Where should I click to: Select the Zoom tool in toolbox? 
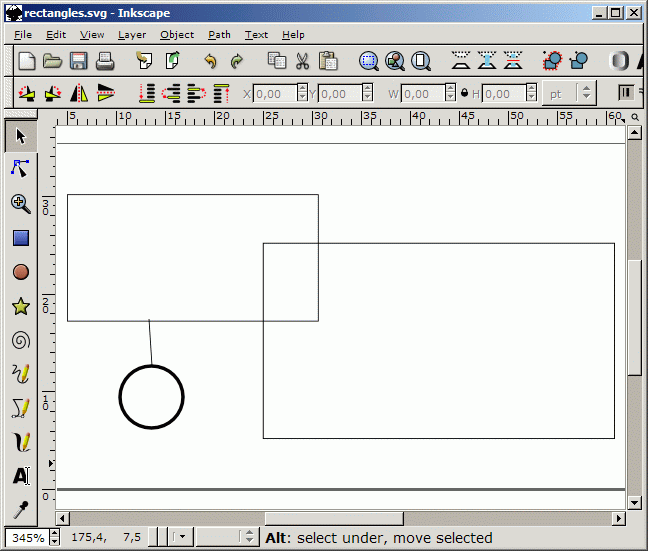click(21, 204)
